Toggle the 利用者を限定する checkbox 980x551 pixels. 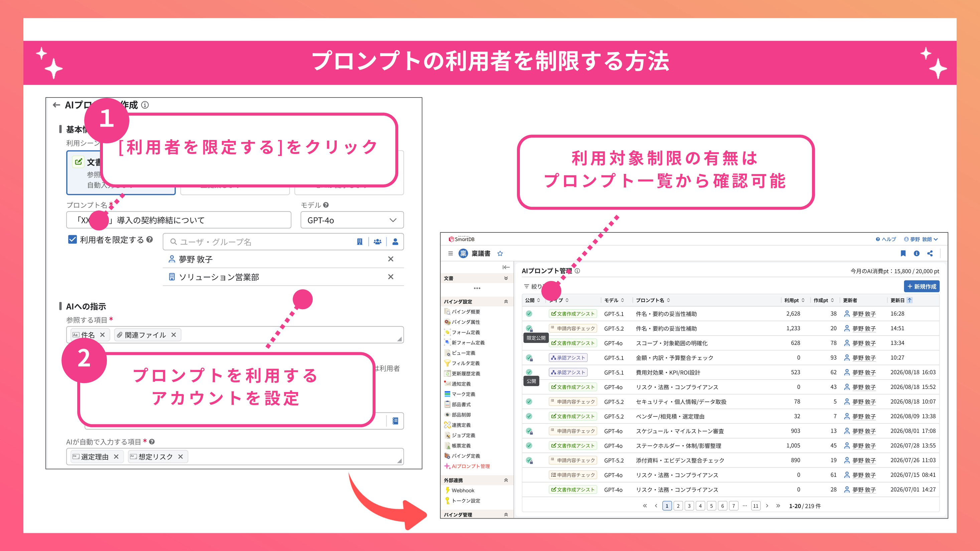point(72,239)
